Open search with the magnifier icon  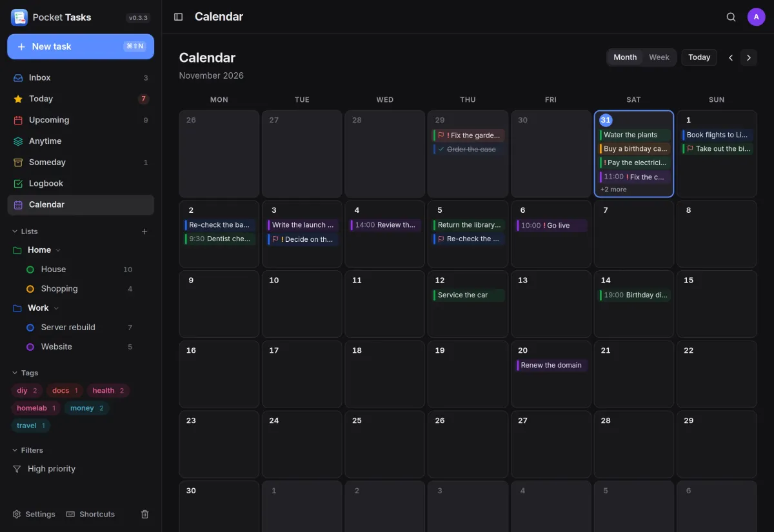click(731, 17)
